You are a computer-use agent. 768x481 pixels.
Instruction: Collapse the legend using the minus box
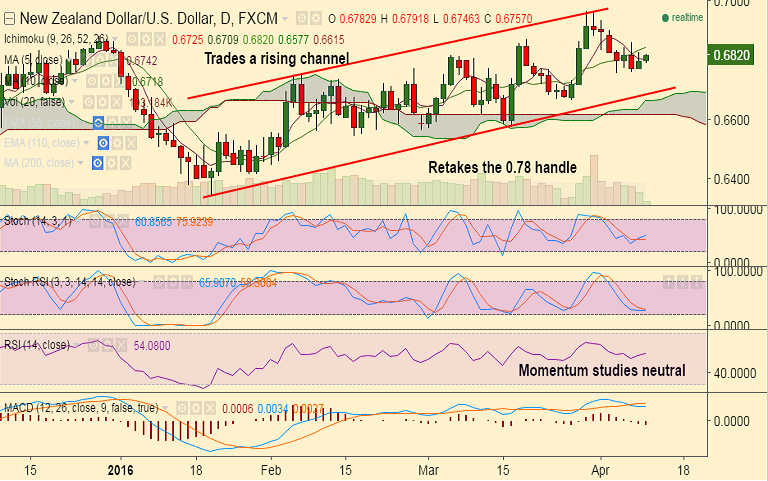[x=9, y=19]
